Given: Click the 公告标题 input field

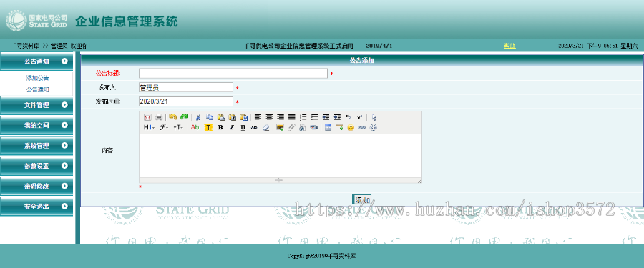Looking at the screenshot, I should pyautogui.click(x=233, y=73).
